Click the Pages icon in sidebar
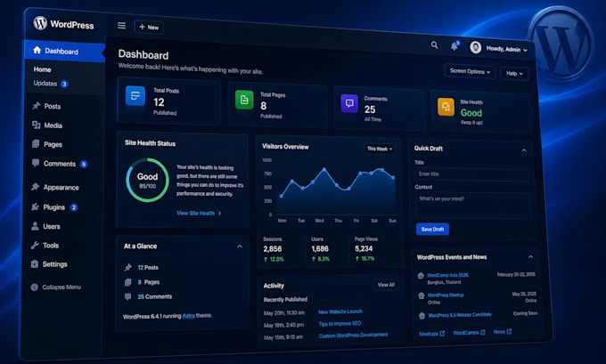The image size is (606, 364). pyautogui.click(x=36, y=143)
